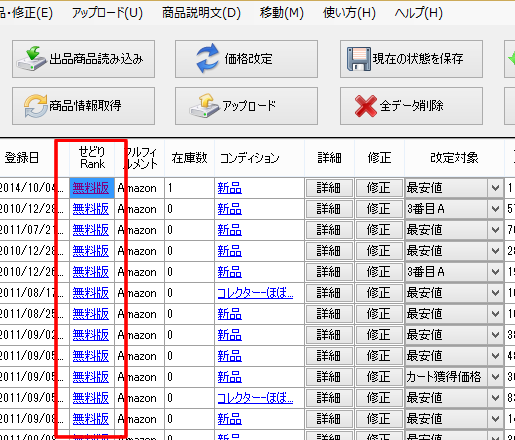
Task: Click the 商品情報取得 refresh icon
Action: (x=36, y=106)
